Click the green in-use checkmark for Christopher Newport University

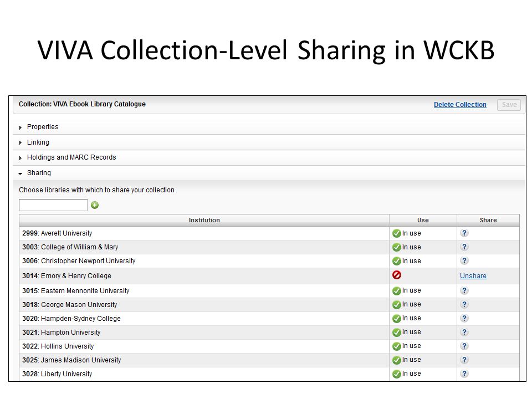coord(397,261)
